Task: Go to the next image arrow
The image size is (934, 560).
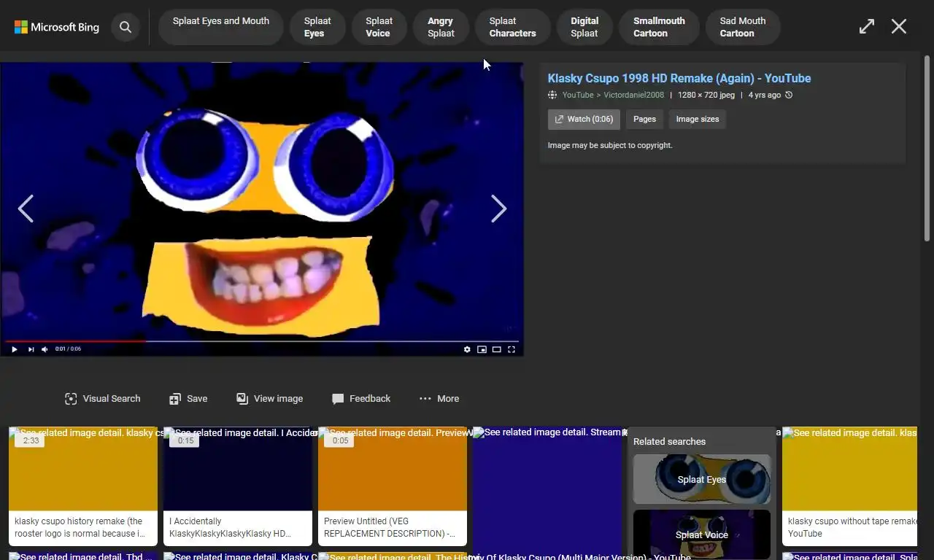Action: (498, 209)
